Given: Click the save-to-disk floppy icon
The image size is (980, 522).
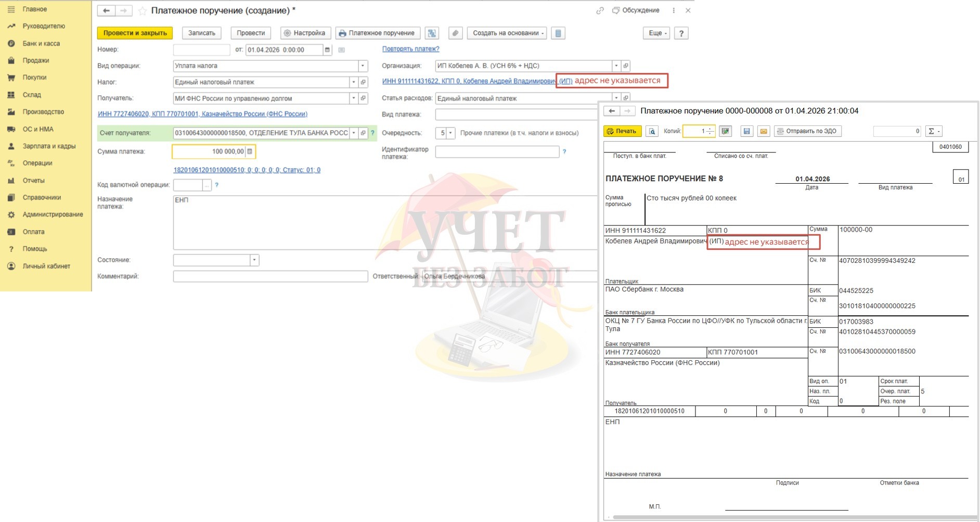Looking at the screenshot, I should coord(746,131).
